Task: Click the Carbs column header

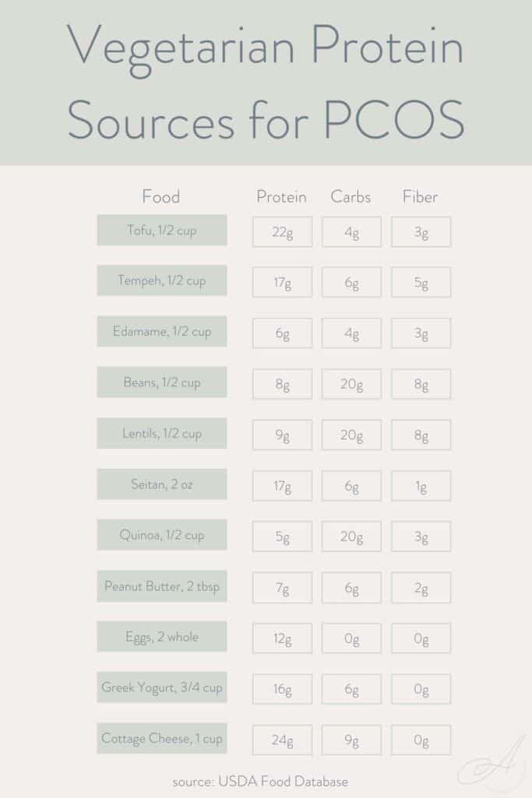Action: coord(351,196)
